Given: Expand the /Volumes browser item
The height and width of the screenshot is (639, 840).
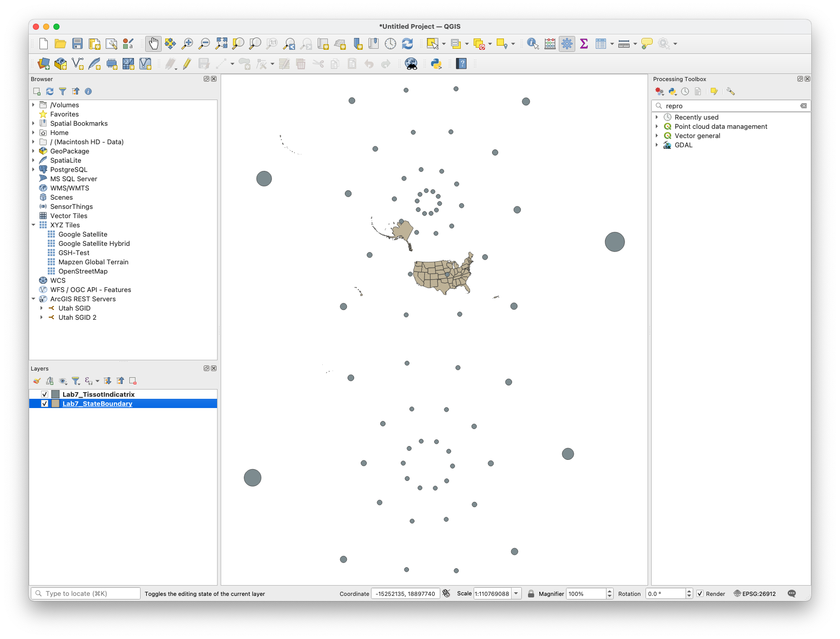Looking at the screenshot, I should click(x=33, y=105).
